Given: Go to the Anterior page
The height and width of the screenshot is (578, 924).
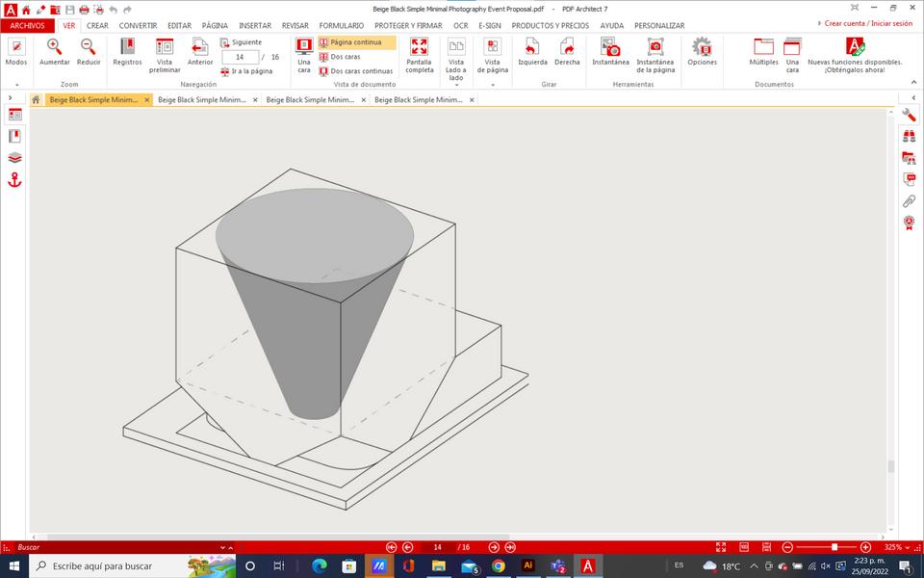Looking at the screenshot, I should coord(200,51).
